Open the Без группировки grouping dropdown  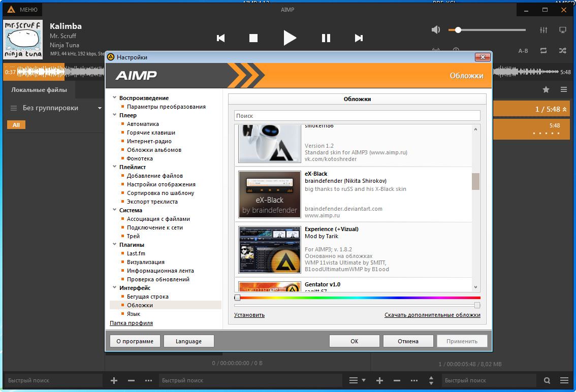pos(56,108)
